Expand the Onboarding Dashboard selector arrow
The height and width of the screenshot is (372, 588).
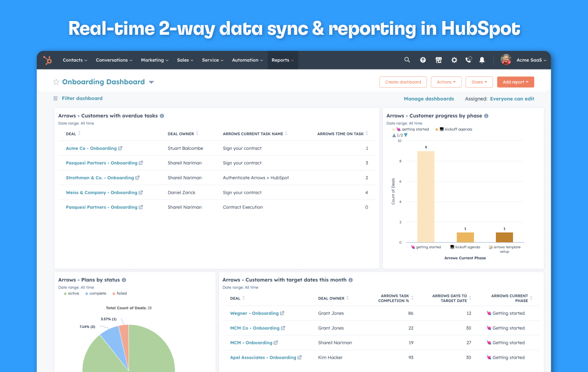(x=151, y=82)
